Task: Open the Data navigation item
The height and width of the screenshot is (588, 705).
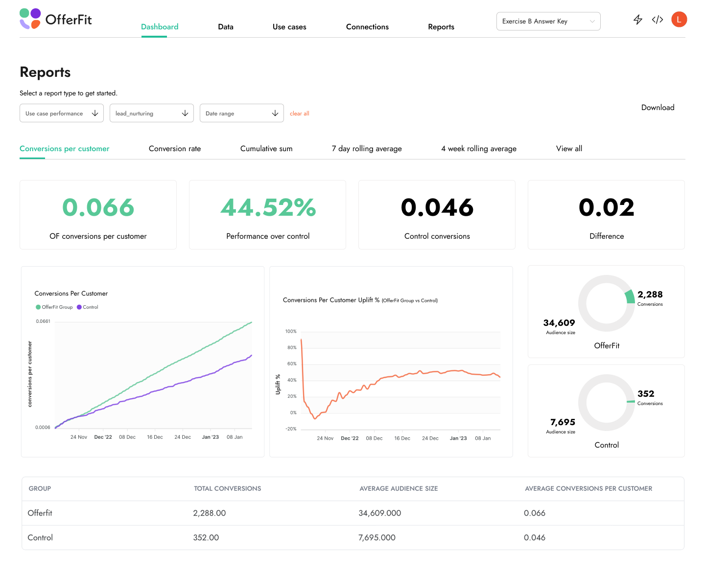Action: (x=226, y=27)
